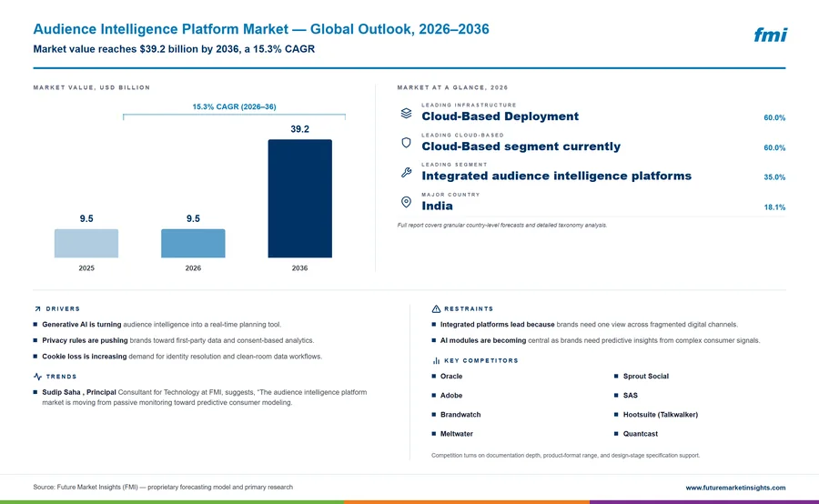The width and height of the screenshot is (819, 504).
Task: Click Oracle in key competitors
Action: [451, 376]
